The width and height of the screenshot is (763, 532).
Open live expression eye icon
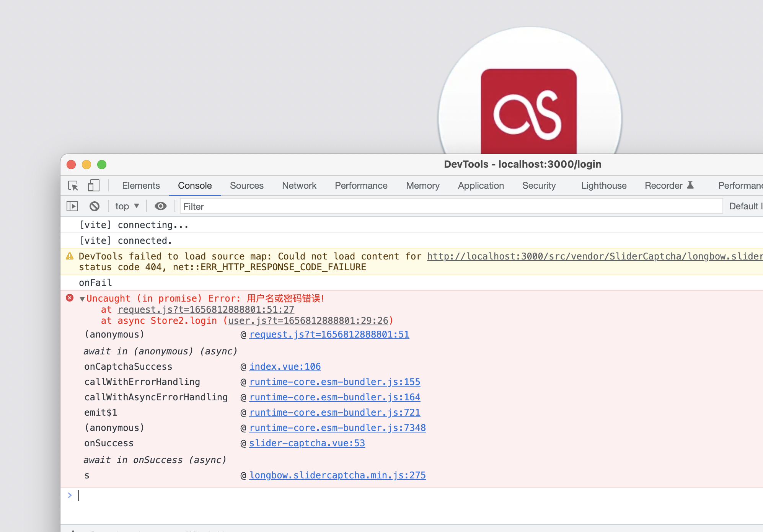click(161, 206)
